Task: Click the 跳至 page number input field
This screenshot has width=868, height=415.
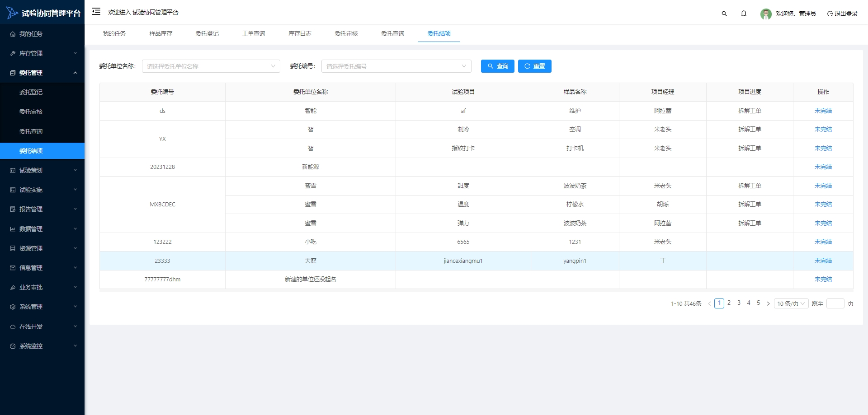Action: (x=835, y=304)
